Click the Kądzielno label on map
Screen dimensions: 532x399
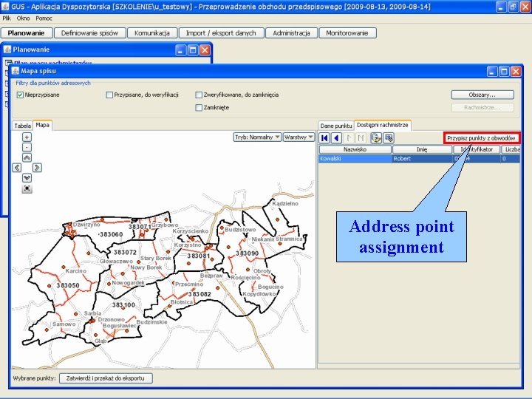[285, 203]
